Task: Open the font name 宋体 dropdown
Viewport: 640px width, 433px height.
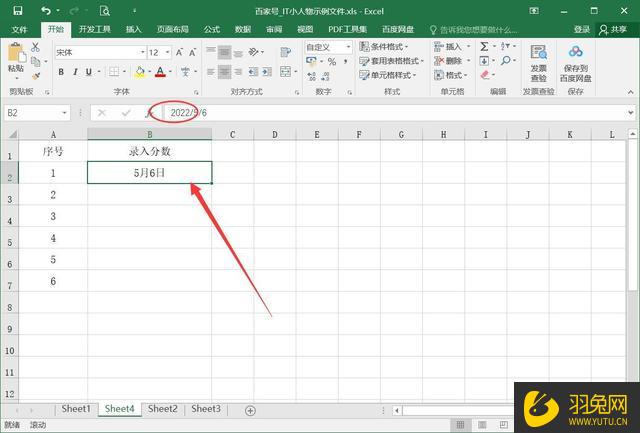Action: tap(142, 53)
